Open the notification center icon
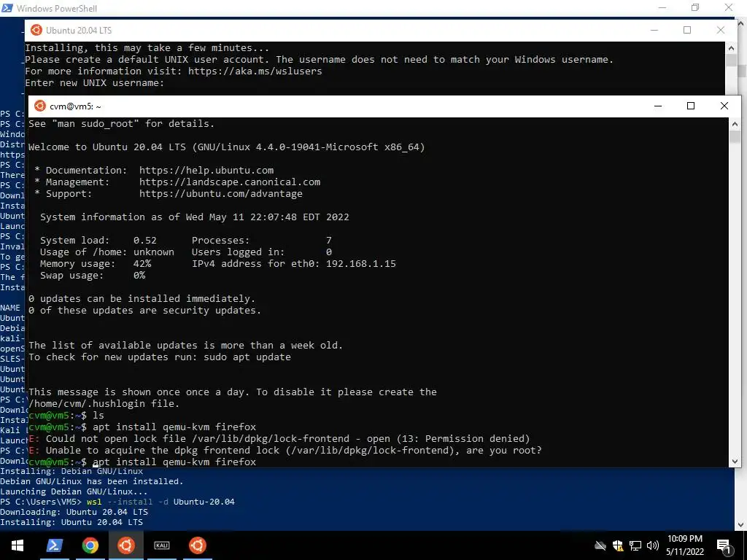 (x=724, y=546)
